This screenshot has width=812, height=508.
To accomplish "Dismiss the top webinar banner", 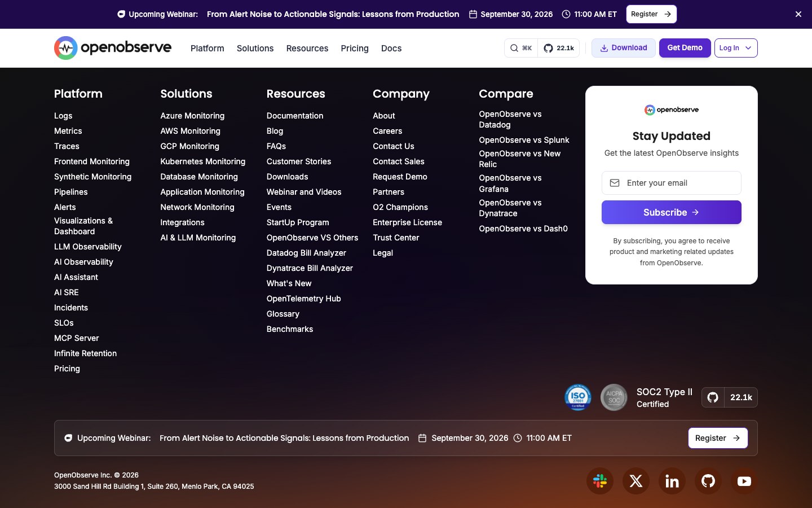I will click(798, 14).
